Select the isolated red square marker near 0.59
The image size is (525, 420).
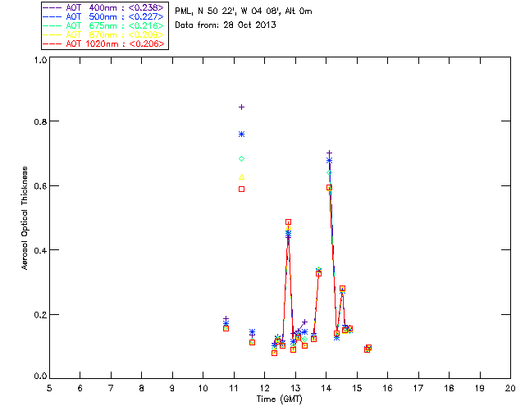[x=241, y=189]
